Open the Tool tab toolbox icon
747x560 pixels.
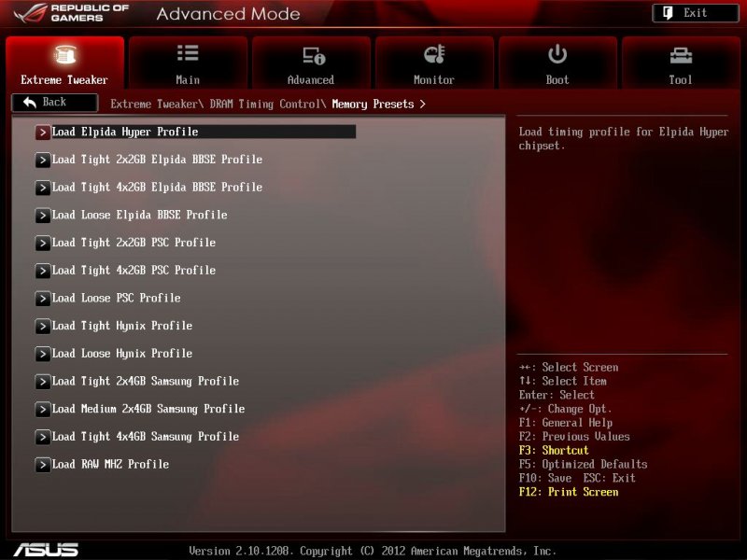coord(681,55)
